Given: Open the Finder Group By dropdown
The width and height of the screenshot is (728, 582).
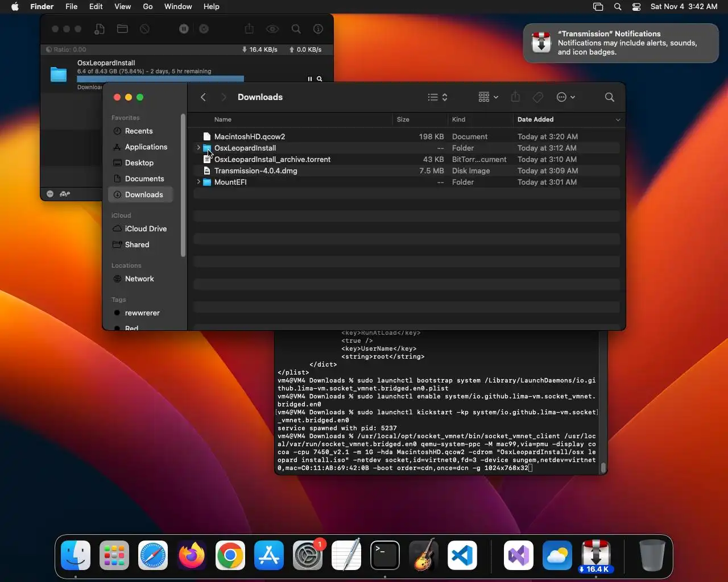Looking at the screenshot, I should (488, 97).
